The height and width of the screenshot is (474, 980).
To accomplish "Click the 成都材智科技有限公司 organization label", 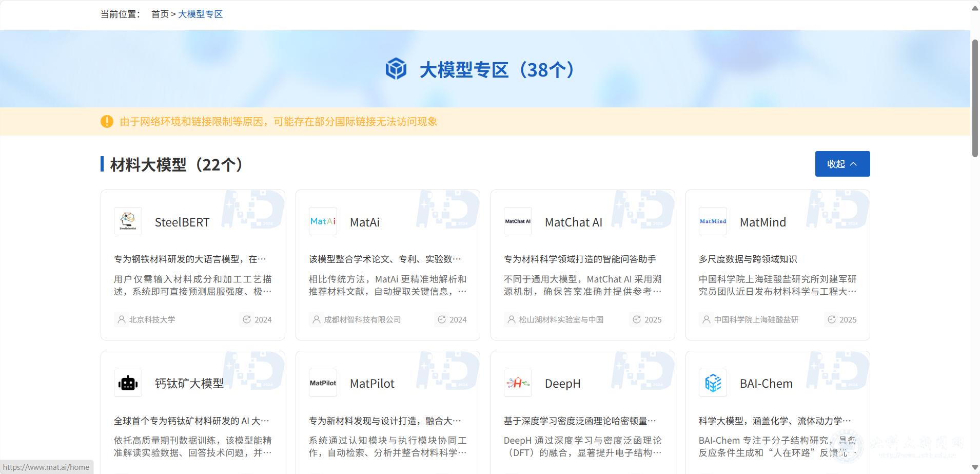I will click(362, 319).
